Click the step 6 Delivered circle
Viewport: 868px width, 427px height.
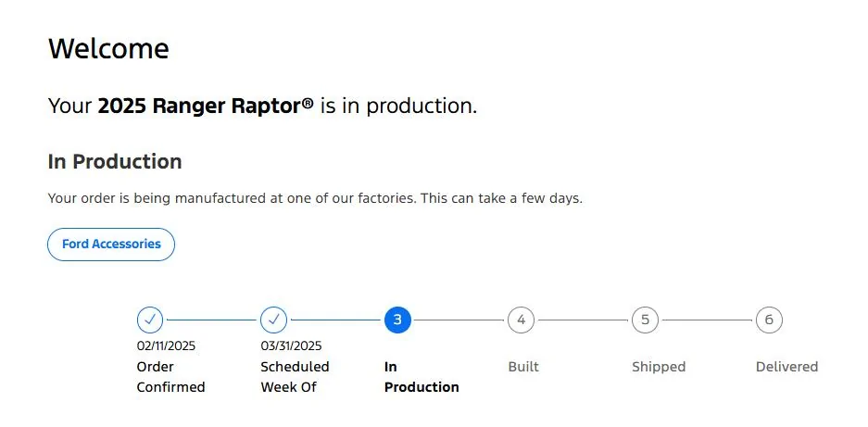(769, 320)
